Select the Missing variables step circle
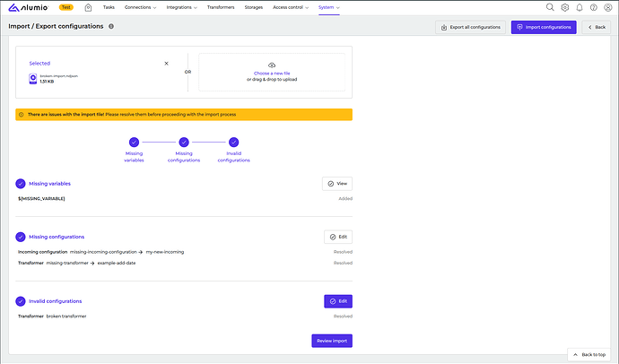The width and height of the screenshot is (619, 364). coord(134,142)
